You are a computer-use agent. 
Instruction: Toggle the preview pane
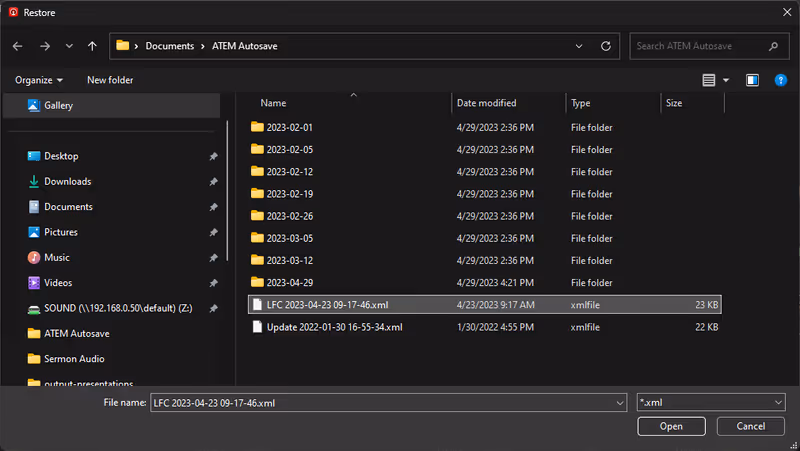pyautogui.click(x=752, y=80)
